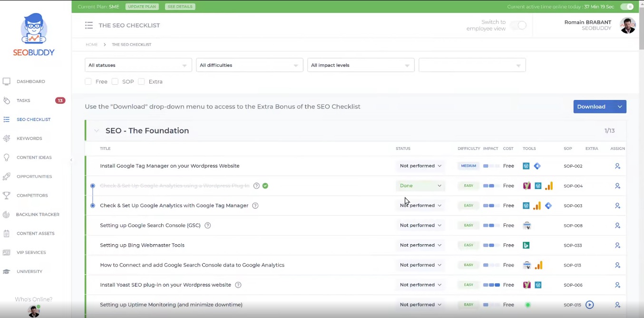The width and height of the screenshot is (644, 318).
Task: Click the assign icon for Install Google Tag Manager
Action: point(617,166)
